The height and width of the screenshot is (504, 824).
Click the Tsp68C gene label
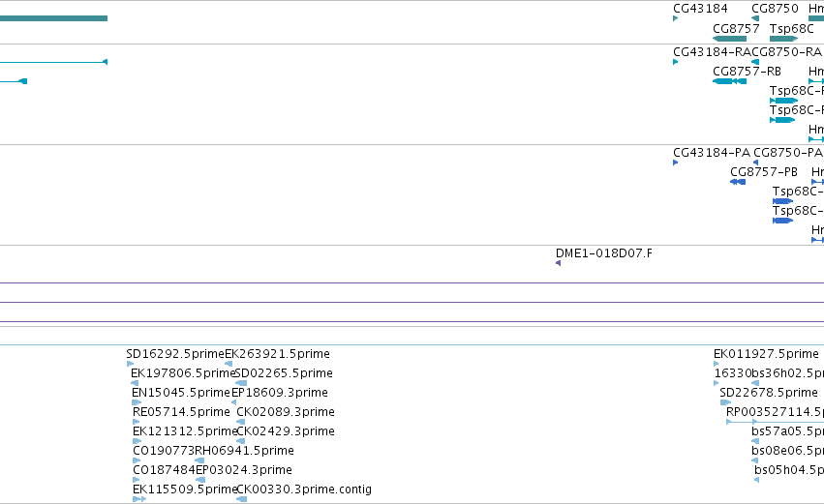[x=791, y=29]
